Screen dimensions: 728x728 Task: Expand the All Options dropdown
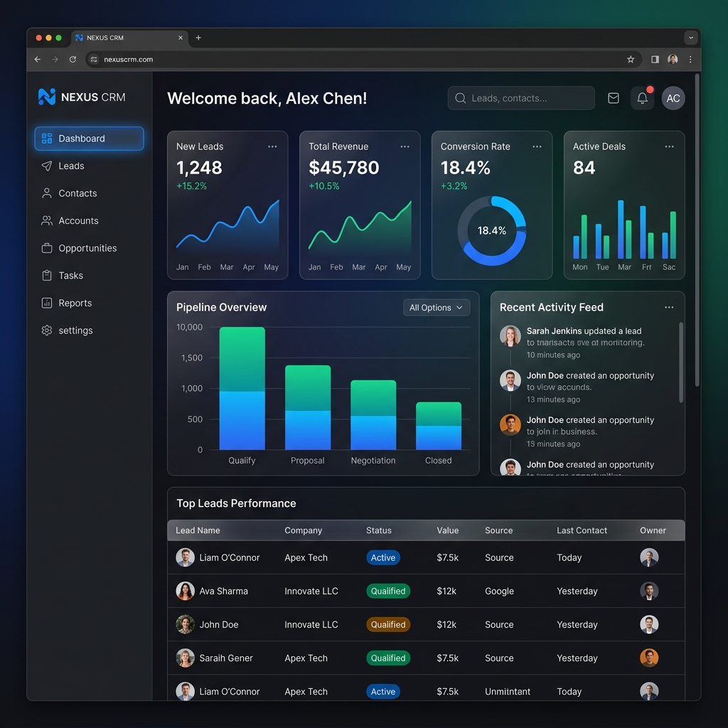pos(437,307)
